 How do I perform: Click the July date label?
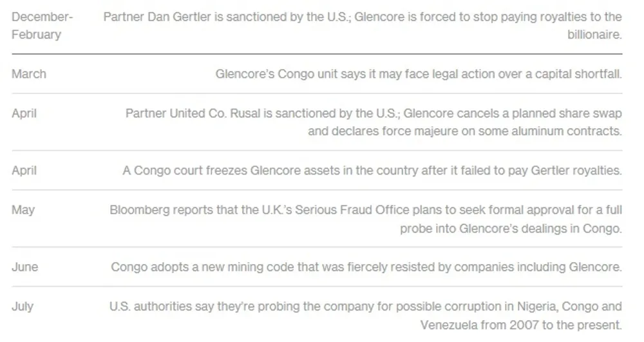pos(23,307)
